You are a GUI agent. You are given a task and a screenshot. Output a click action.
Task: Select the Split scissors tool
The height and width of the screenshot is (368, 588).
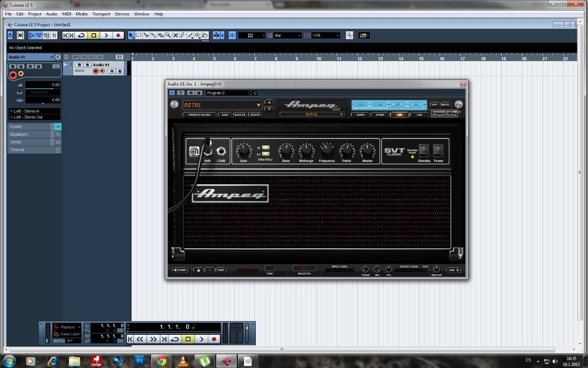tap(146, 35)
